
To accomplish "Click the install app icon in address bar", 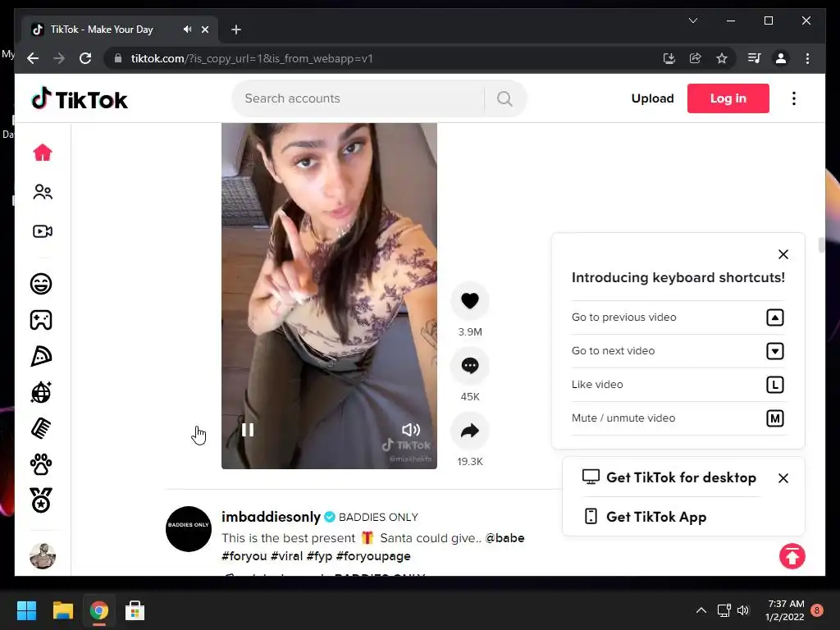I will tap(669, 58).
